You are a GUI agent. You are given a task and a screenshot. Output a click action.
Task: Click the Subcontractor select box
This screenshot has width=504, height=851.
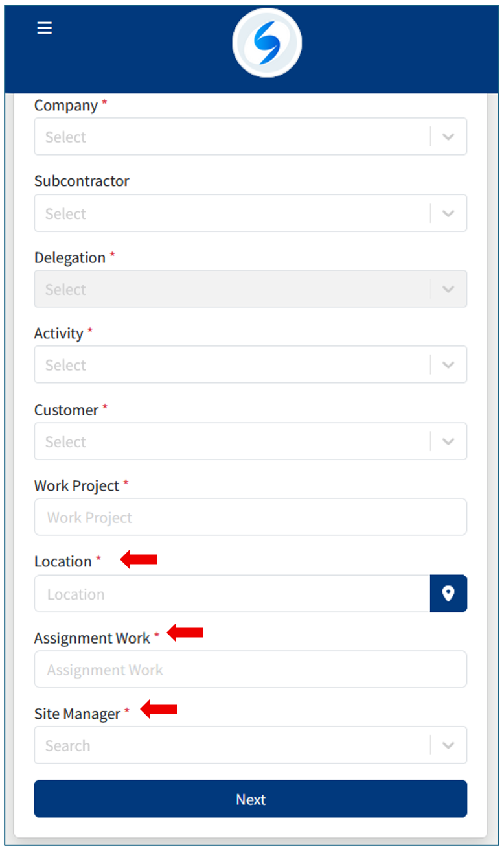(x=230, y=213)
